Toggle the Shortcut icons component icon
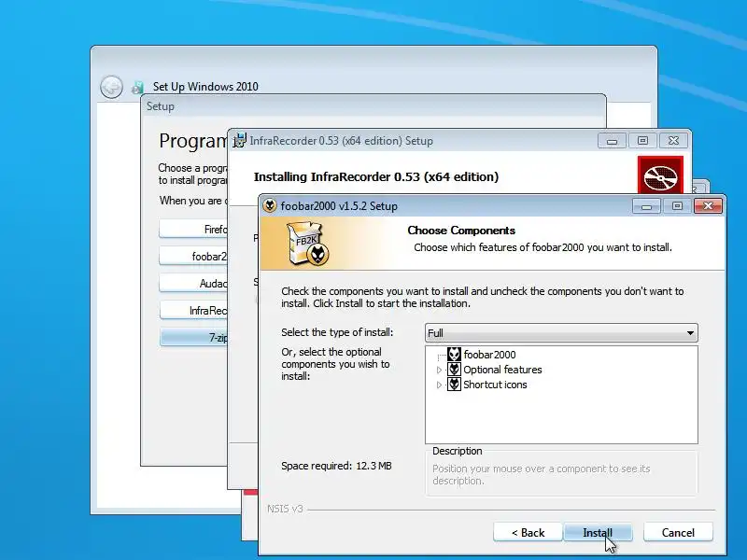Screen dimensions: 747x560 454,385
